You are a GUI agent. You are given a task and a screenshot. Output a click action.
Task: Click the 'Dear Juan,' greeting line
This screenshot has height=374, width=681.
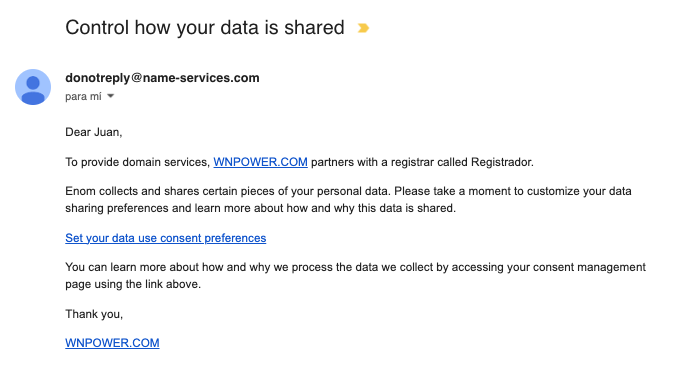coord(94,132)
